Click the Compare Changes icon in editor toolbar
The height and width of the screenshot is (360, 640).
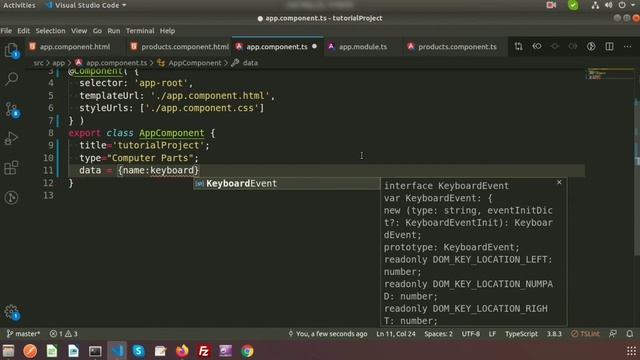[x=518, y=47]
